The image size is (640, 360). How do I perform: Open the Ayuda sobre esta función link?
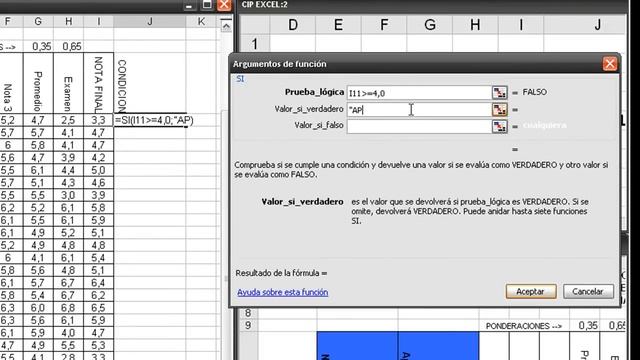(x=282, y=292)
